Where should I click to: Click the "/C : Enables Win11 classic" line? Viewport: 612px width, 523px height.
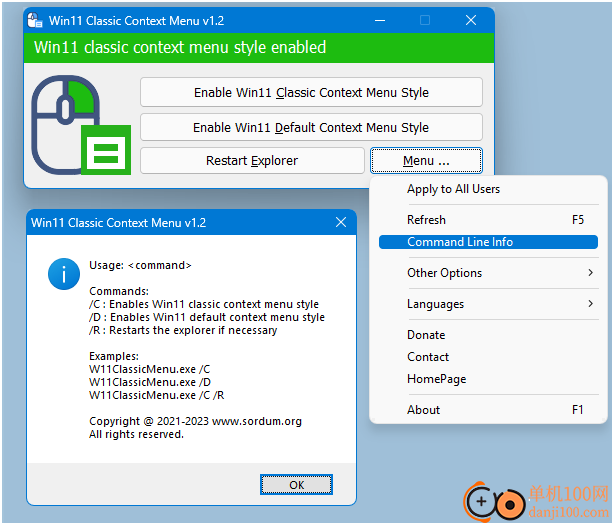tap(204, 304)
